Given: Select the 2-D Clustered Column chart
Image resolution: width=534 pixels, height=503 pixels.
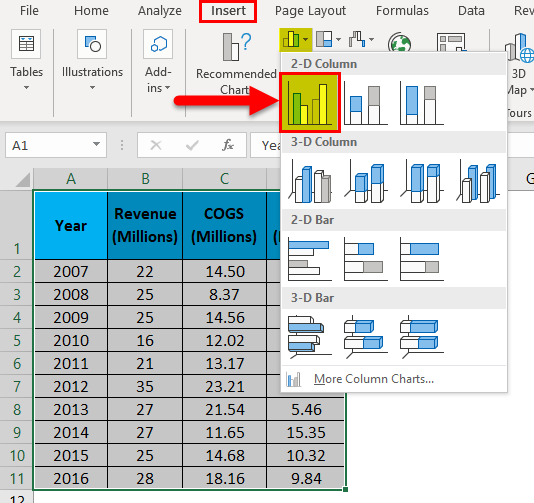Looking at the screenshot, I should click(x=310, y=103).
